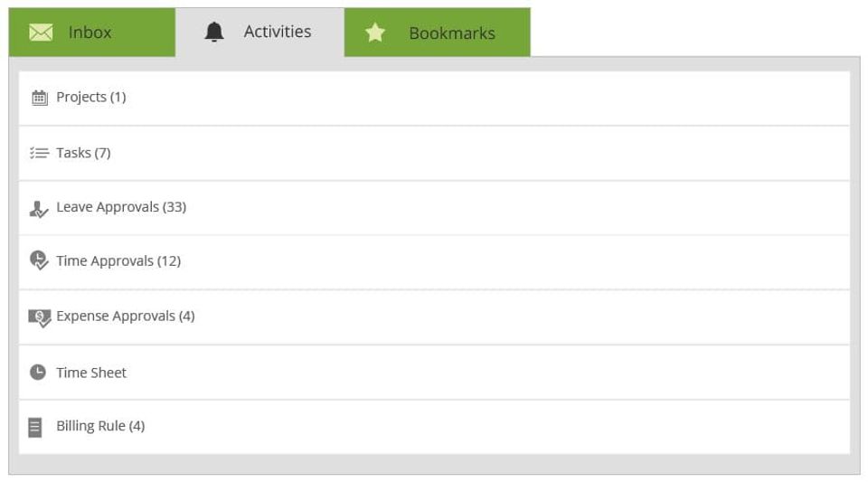Open the Time Sheet entry

(x=91, y=373)
